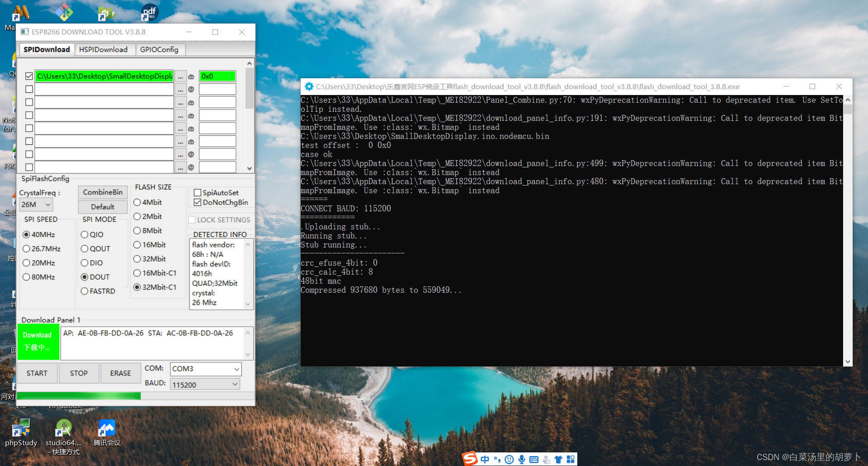Toggle punctuation mode on the IME bar

[x=497, y=460]
